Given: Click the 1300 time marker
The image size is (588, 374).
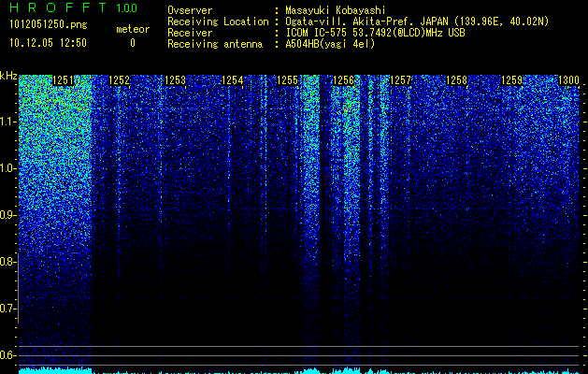Looking at the screenshot, I should (569, 80).
